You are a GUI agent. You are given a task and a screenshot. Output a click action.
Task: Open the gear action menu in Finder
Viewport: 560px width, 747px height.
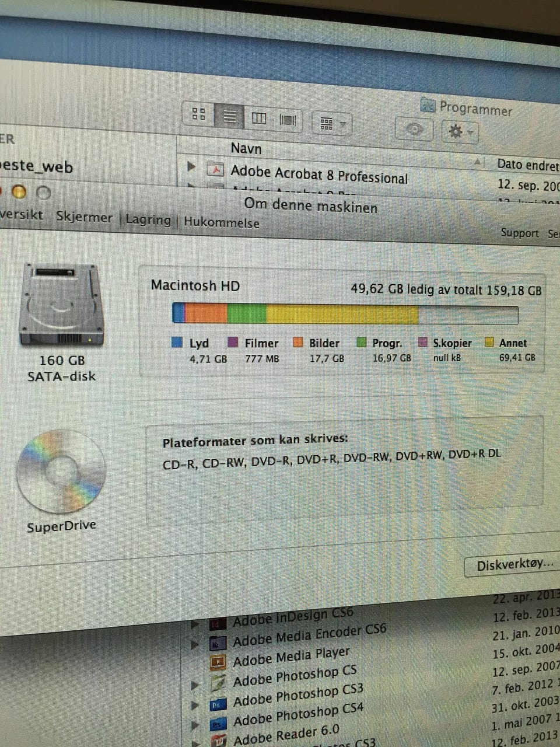[461, 132]
